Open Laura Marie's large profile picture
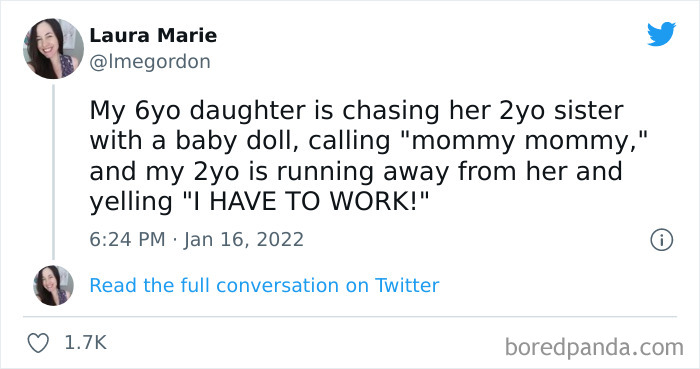The height and width of the screenshot is (369, 700). tap(53, 49)
